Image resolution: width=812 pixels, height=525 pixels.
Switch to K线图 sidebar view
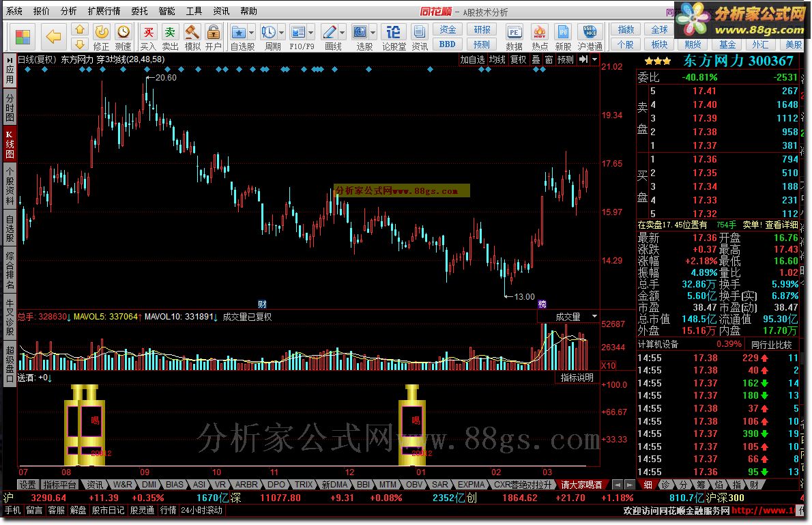pos(10,144)
